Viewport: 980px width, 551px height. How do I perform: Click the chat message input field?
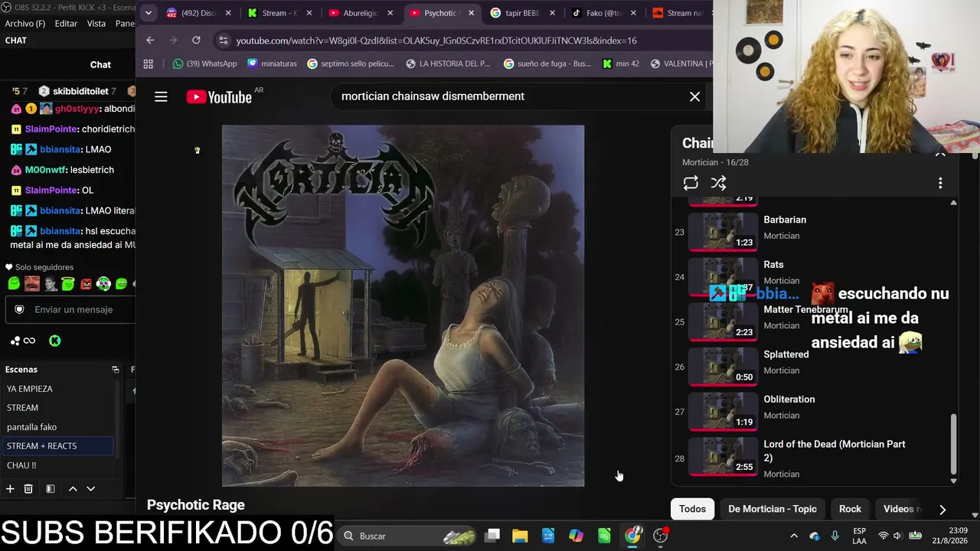pyautogui.click(x=70, y=309)
